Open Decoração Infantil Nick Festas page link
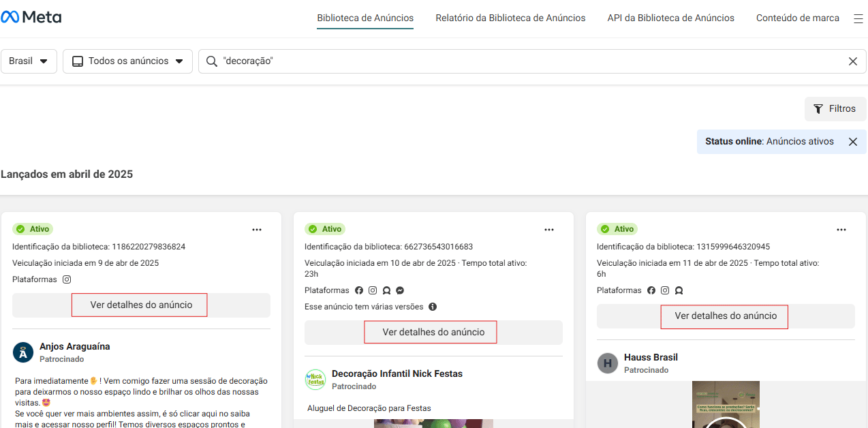The image size is (868, 428). 397,373
